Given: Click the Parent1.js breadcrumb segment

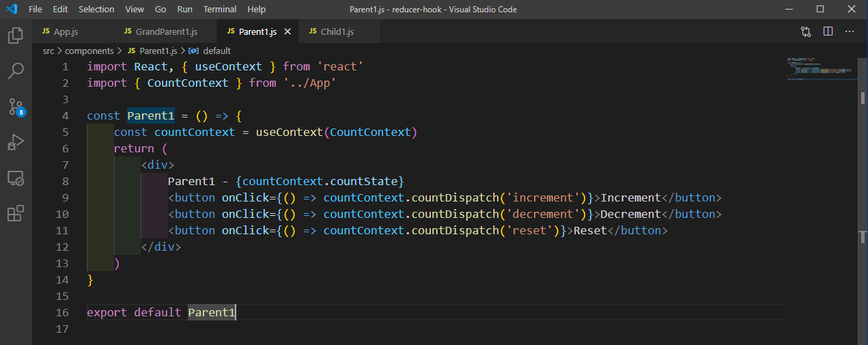Looking at the screenshot, I should click(x=152, y=51).
